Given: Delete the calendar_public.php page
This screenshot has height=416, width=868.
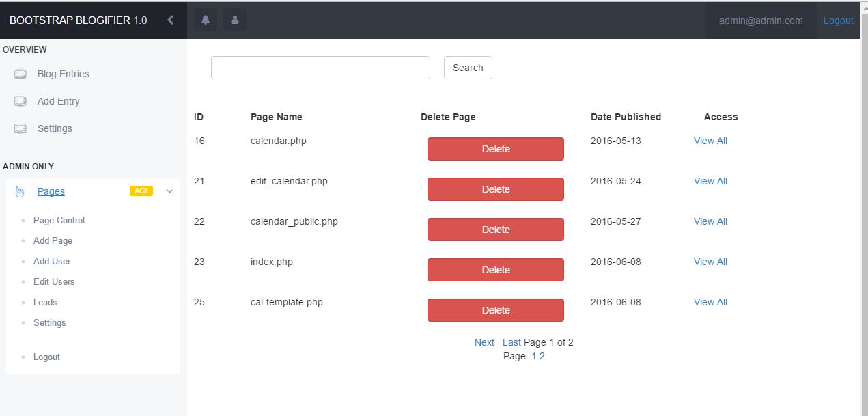Looking at the screenshot, I should pyautogui.click(x=496, y=230).
